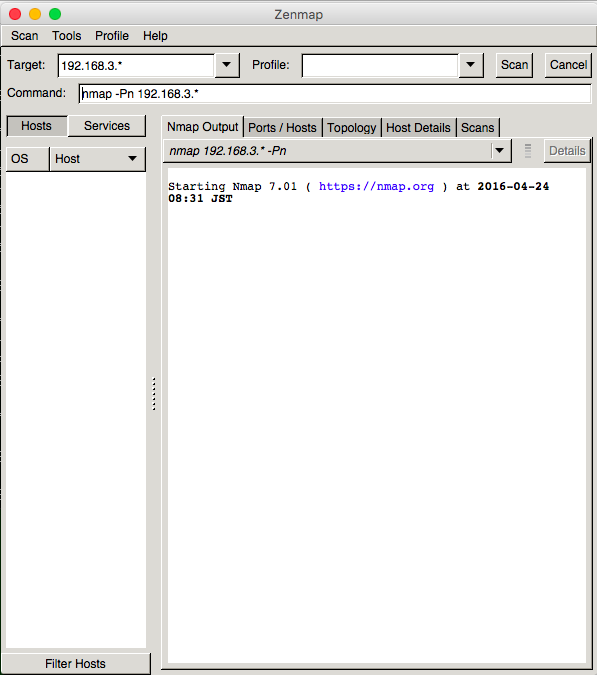
Task: Expand the Target history dropdown arrow
Action: (x=227, y=65)
